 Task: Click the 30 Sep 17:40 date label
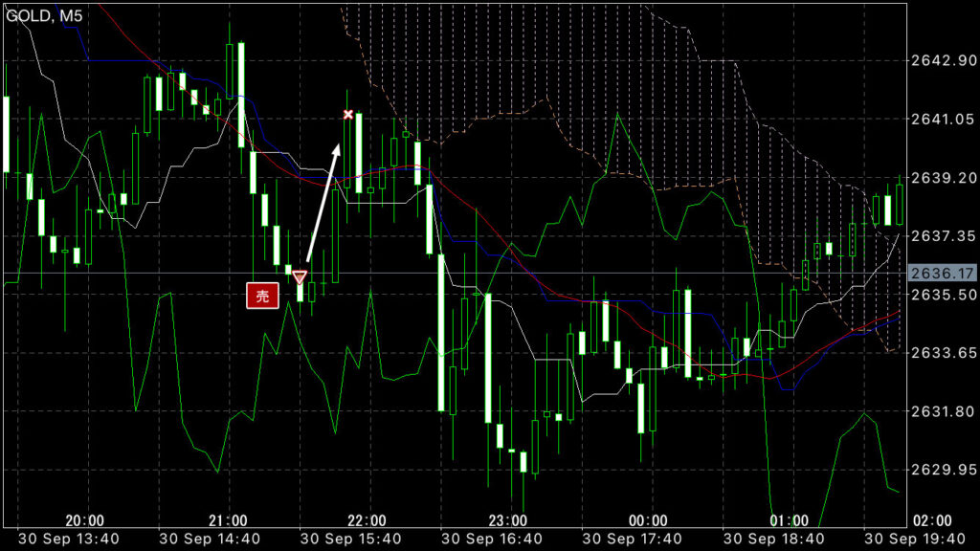pyautogui.click(x=632, y=539)
